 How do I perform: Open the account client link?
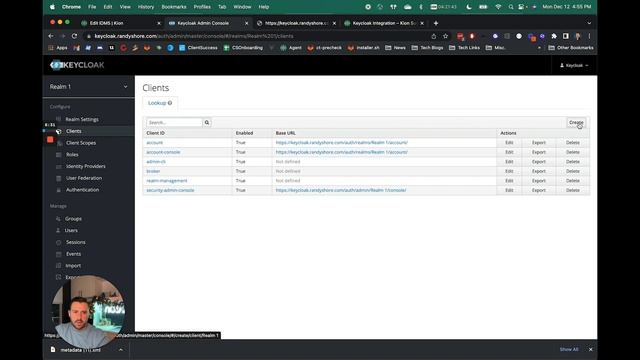click(x=154, y=142)
